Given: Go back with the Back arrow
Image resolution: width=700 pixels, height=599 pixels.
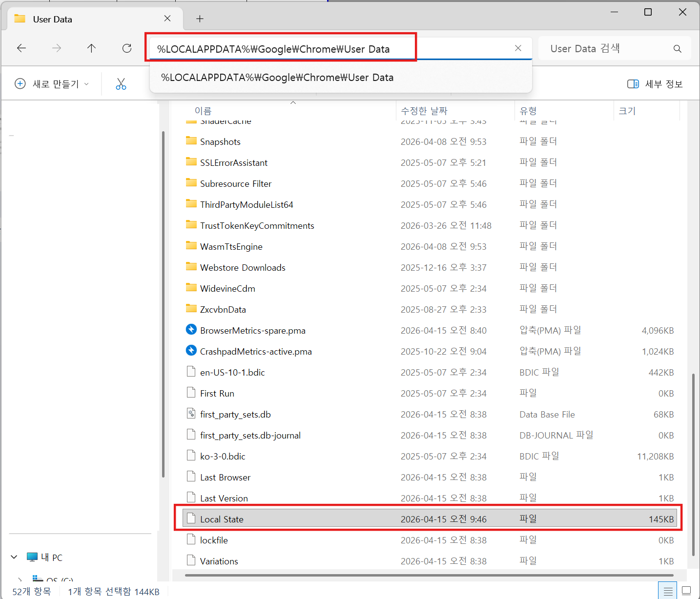Looking at the screenshot, I should [21, 48].
